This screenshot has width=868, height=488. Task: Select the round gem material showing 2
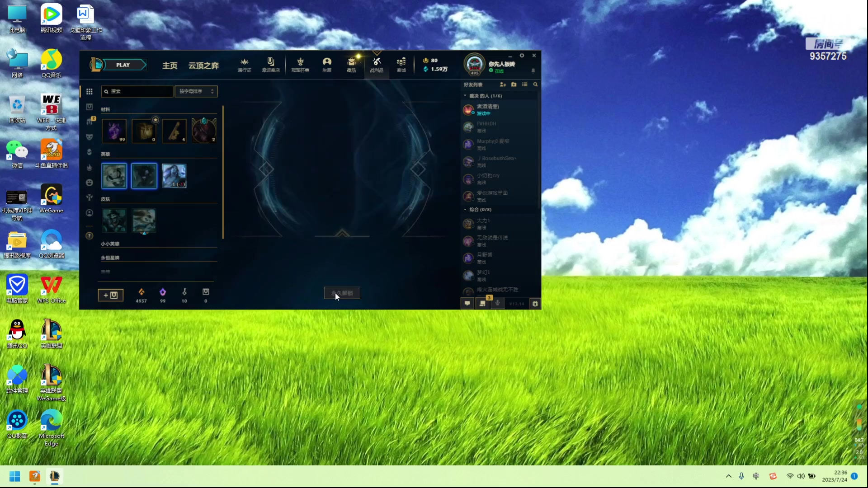coord(204,131)
